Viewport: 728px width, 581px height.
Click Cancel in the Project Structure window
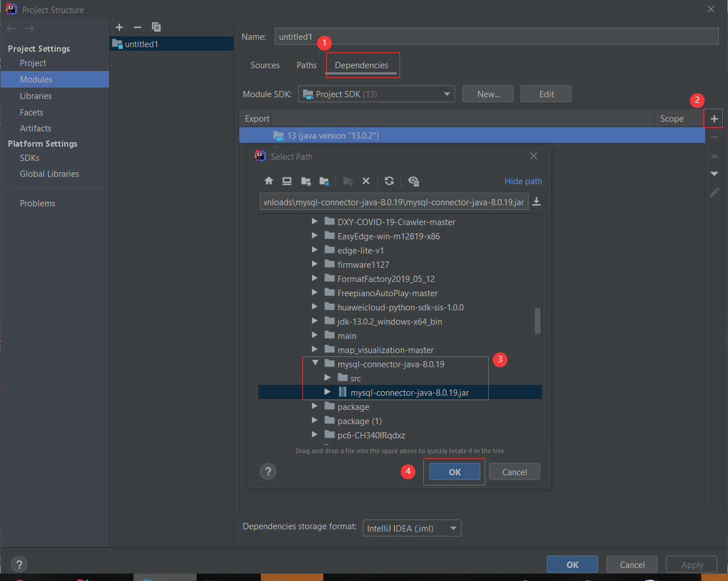[x=632, y=565]
